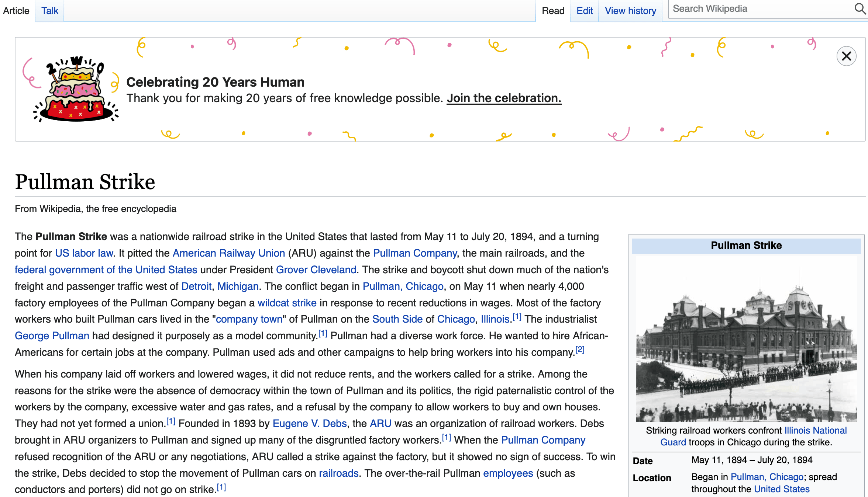The width and height of the screenshot is (868, 497).
Task: Open the American Railway Union link
Action: point(229,253)
